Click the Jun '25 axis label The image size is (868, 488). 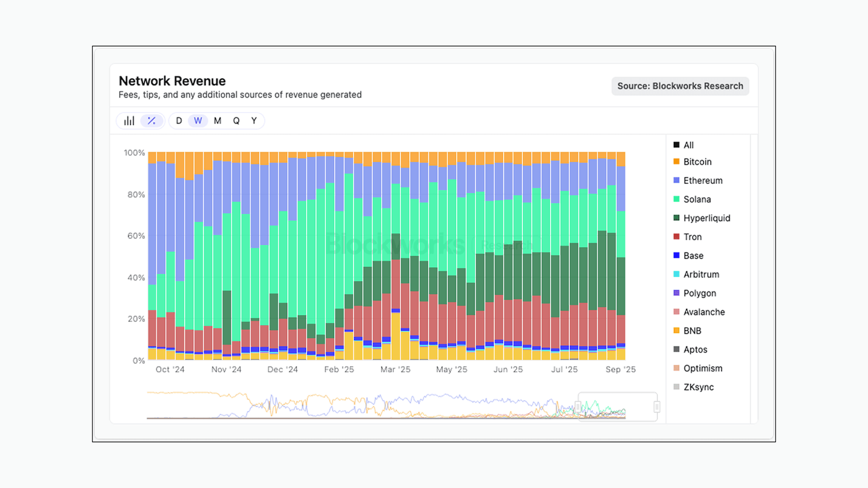508,370
